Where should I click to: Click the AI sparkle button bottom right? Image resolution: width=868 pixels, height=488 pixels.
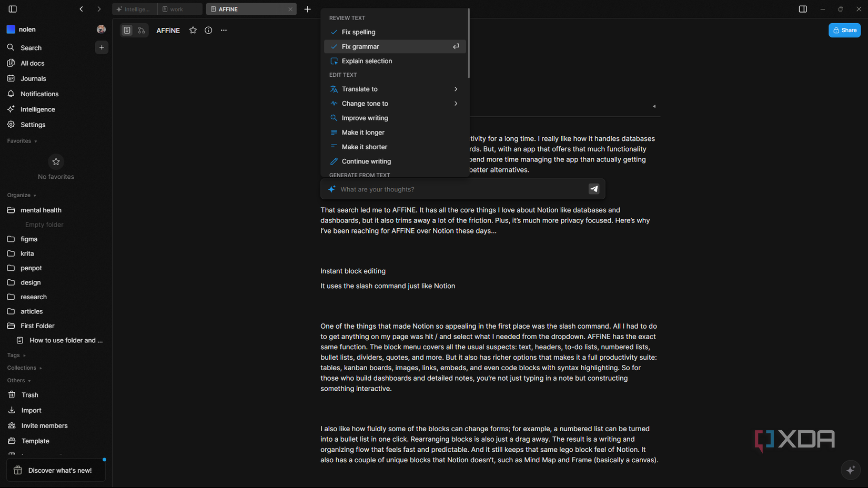click(x=851, y=470)
